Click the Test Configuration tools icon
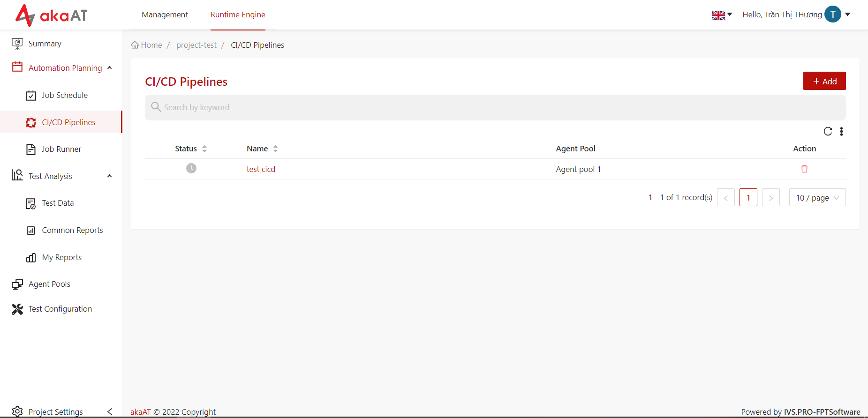Image resolution: width=868 pixels, height=418 pixels. click(x=17, y=309)
